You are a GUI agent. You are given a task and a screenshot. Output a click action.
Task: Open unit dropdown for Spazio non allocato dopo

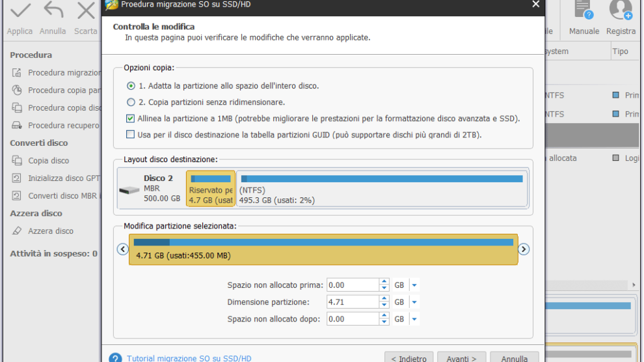click(414, 319)
